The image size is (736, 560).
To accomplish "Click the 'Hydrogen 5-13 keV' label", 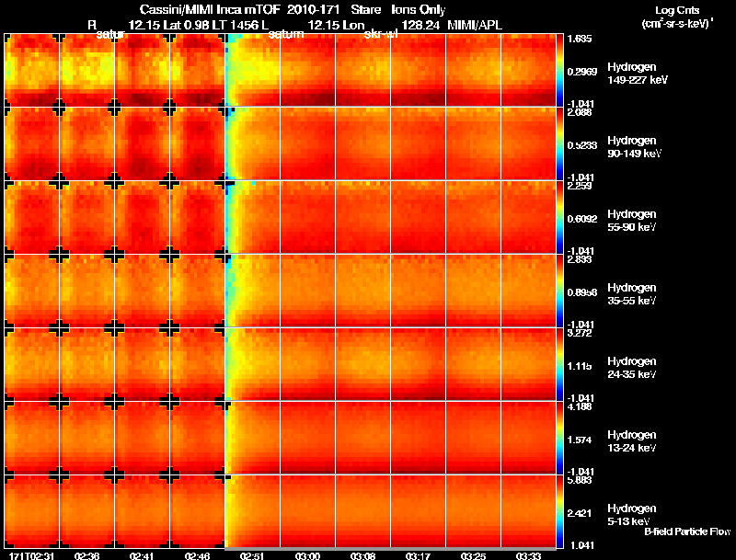I will click(632, 515).
